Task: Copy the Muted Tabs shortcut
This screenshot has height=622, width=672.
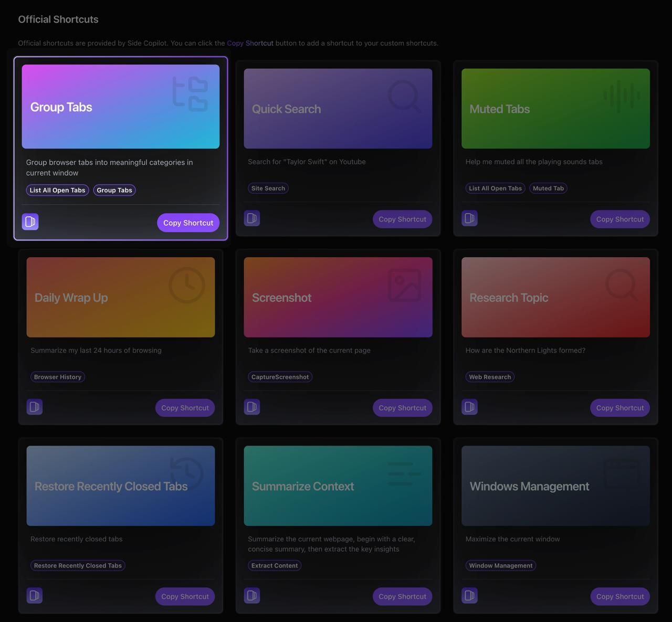Action: pos(620,219)
